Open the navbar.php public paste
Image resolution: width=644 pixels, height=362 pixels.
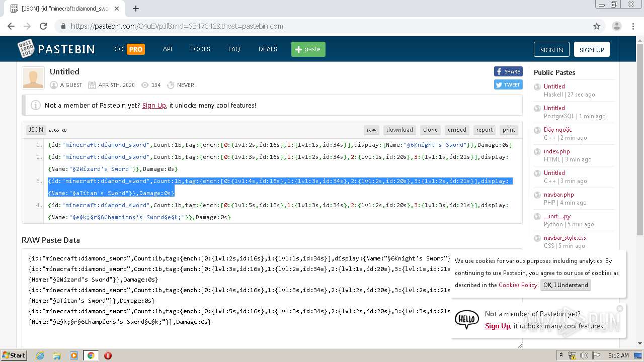click(x=558, y=195)
